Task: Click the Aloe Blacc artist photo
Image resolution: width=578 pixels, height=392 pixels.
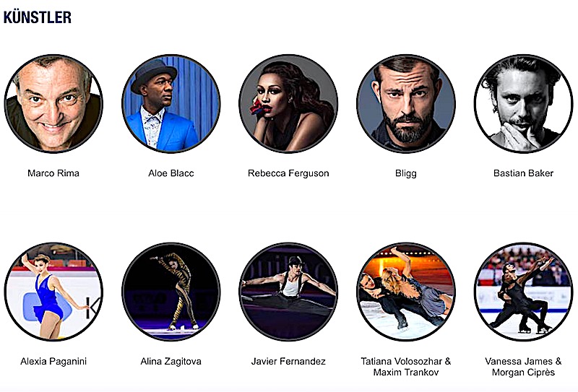Action: 171,103
